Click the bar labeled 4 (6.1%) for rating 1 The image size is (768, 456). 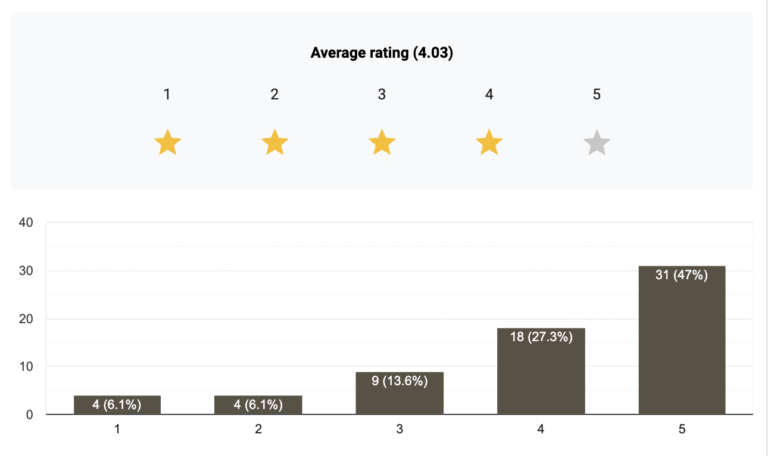117,404
